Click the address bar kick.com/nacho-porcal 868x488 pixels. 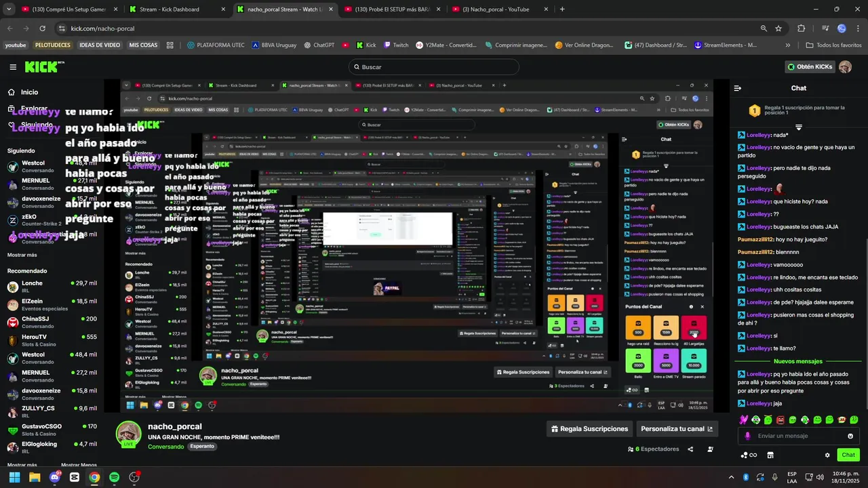[x=103, y=28]
